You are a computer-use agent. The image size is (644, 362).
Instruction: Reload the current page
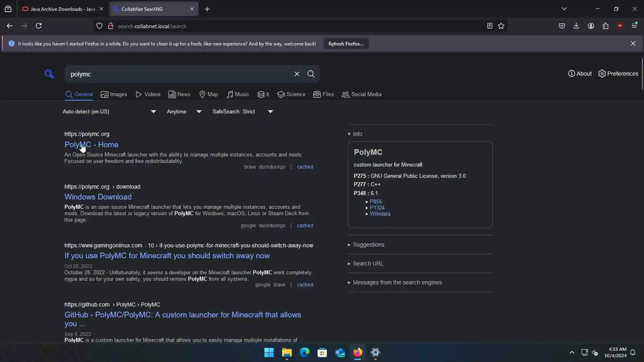click(39, 26)
